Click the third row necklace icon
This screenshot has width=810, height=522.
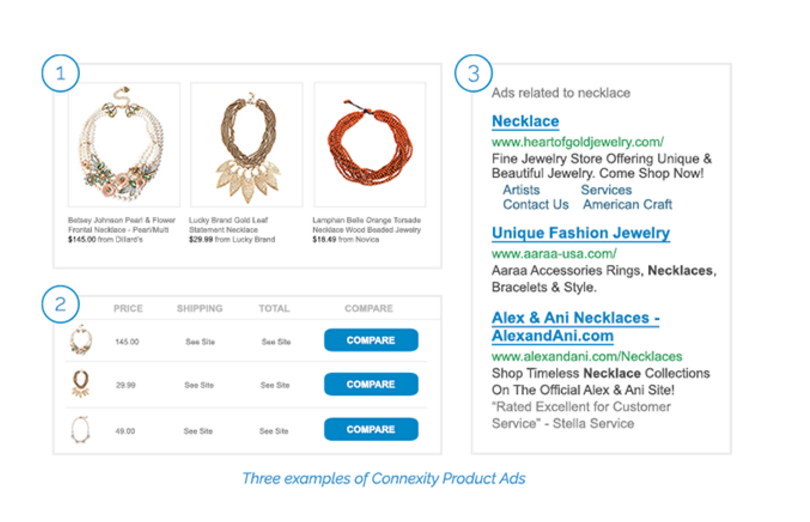coord(80,429)
